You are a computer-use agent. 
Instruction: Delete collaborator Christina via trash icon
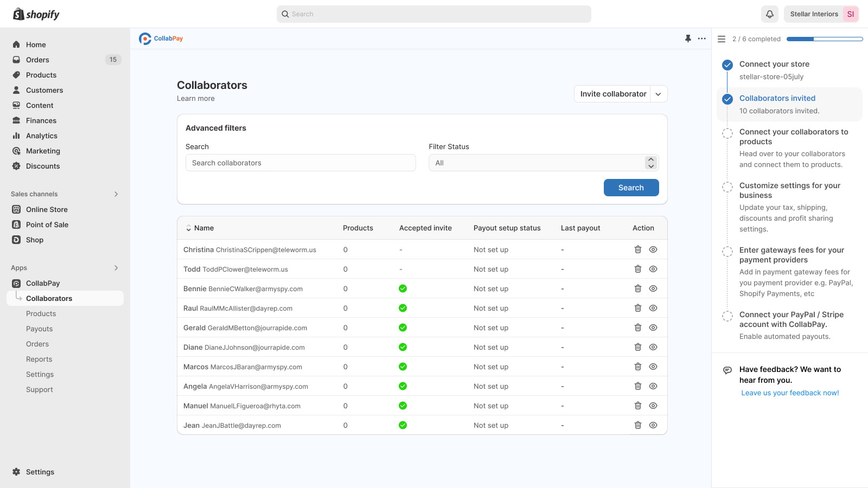[x=638, y=249]
